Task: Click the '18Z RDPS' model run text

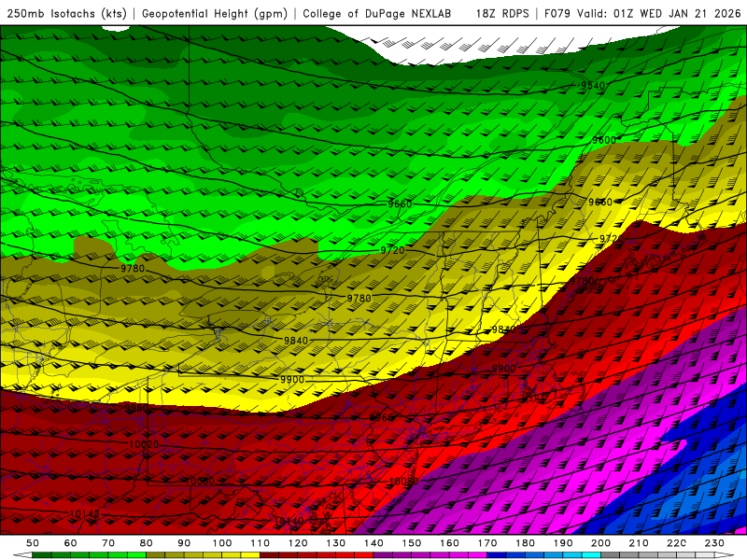Action: 502,14
